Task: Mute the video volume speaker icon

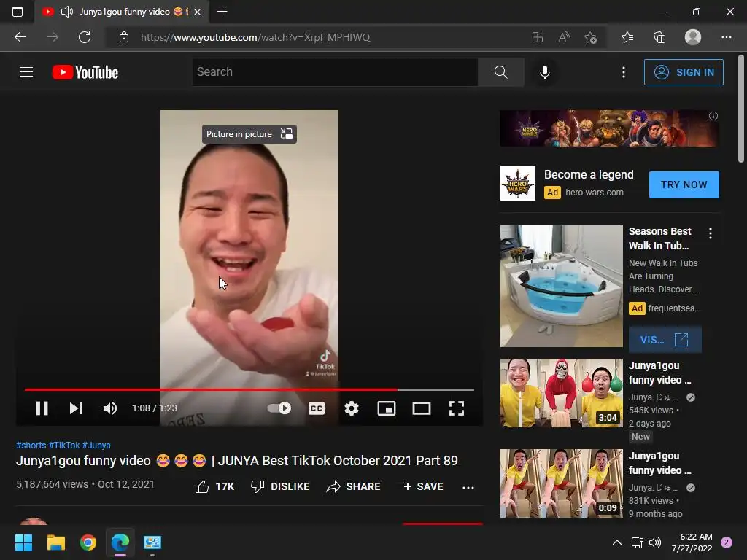Action: [110, 408]
